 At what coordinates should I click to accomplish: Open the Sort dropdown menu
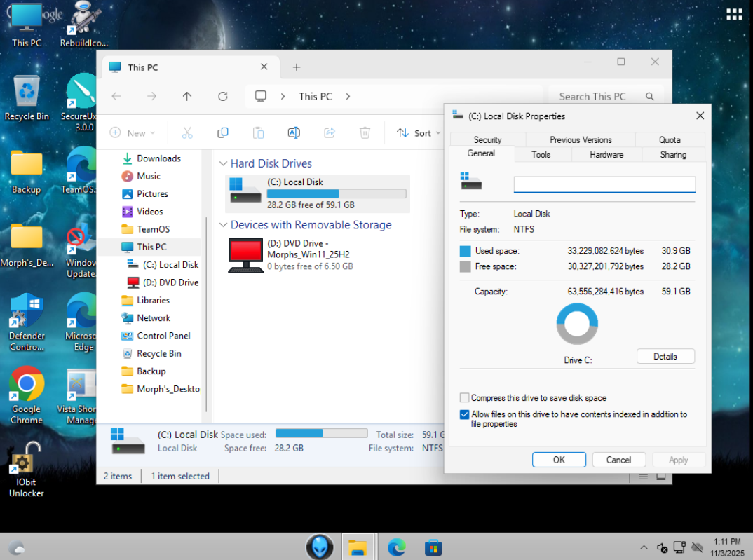pos(419,133)
